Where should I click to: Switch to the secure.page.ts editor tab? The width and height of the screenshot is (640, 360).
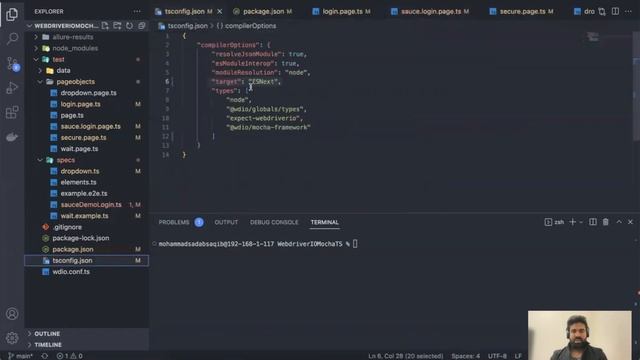522,11
